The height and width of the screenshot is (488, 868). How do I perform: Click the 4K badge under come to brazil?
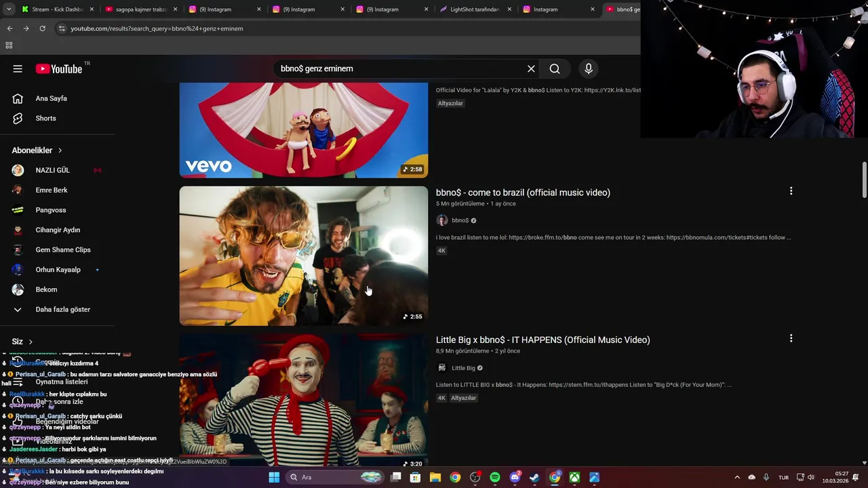pos(441,251)
